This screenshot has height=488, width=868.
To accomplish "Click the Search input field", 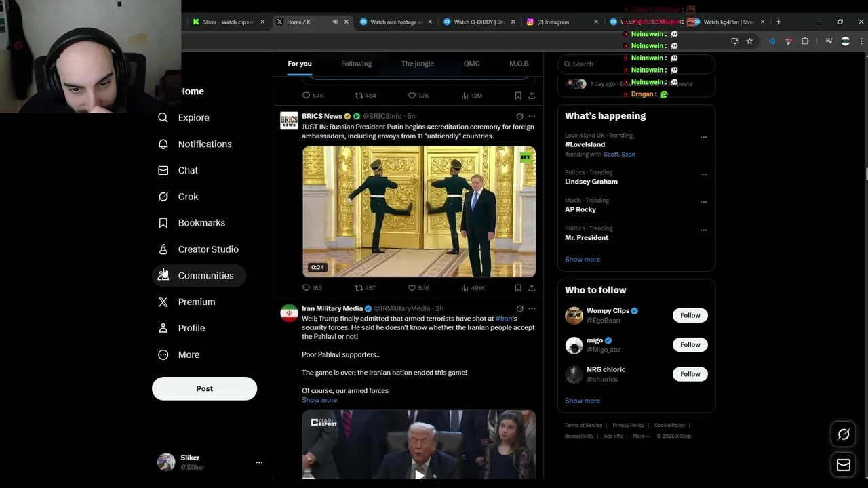I will pyautogui.click(x=636, y=64).
